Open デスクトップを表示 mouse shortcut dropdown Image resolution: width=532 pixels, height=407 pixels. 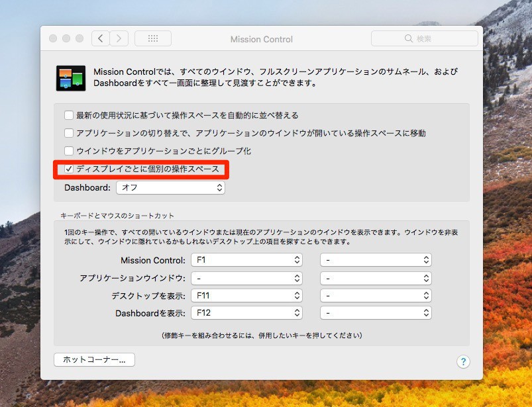click(x=376, y=295)
